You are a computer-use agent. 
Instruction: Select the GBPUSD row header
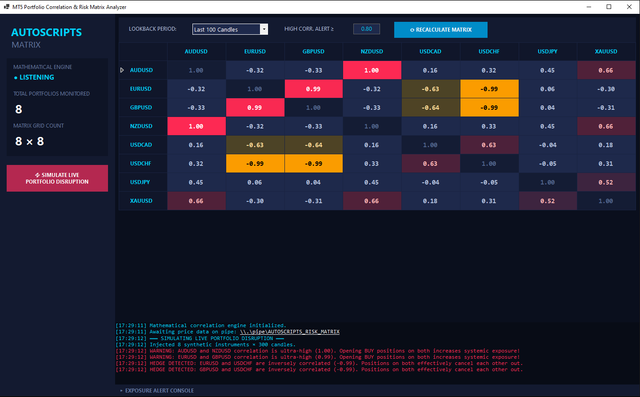point(143,108)
